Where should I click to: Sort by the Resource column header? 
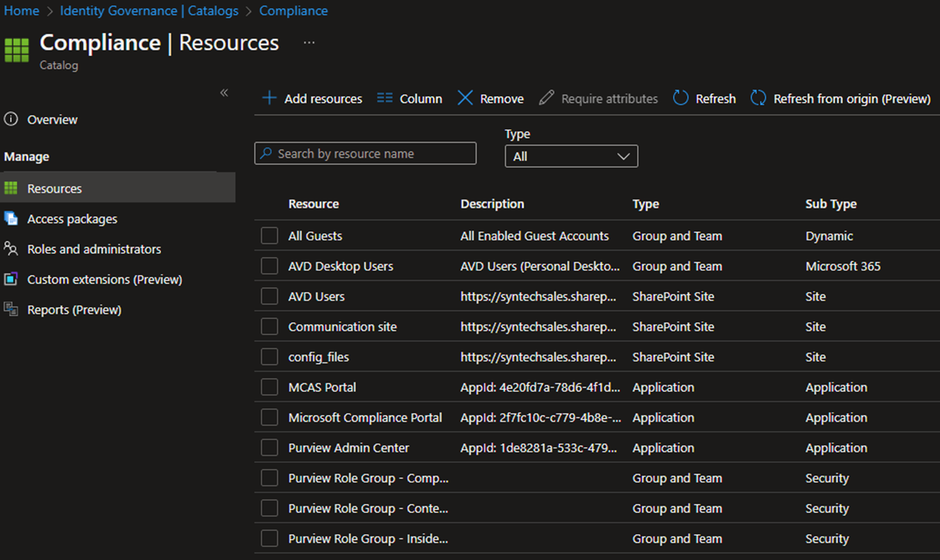(x=313, y=204)
